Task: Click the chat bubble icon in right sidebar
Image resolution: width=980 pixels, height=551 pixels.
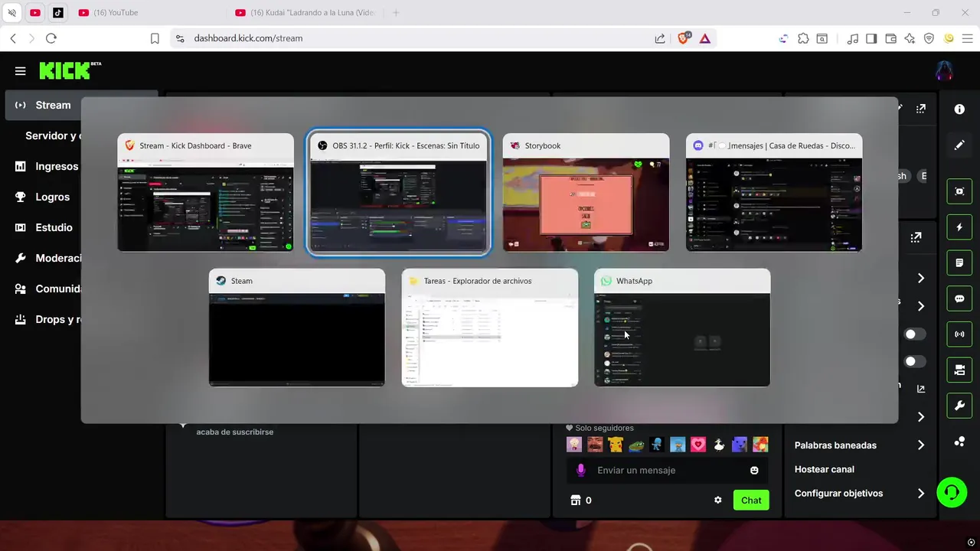Action: tap(959, 298)
